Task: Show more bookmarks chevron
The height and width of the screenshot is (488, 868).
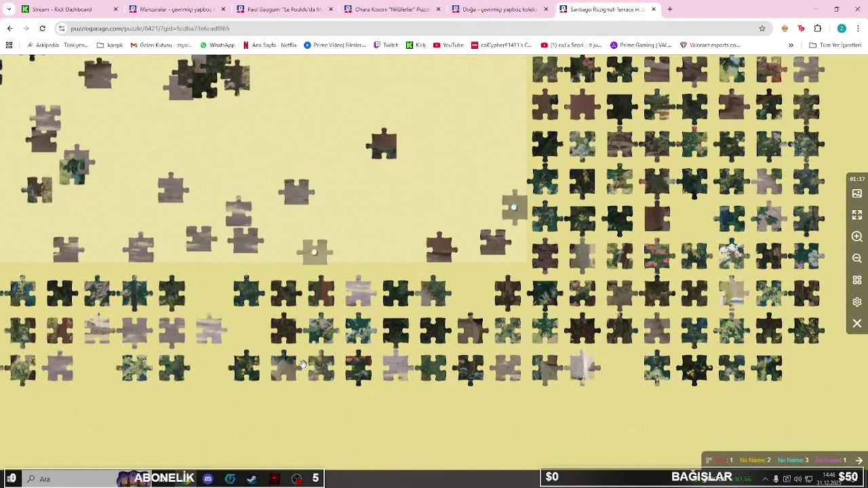Action: click(791, 45)
